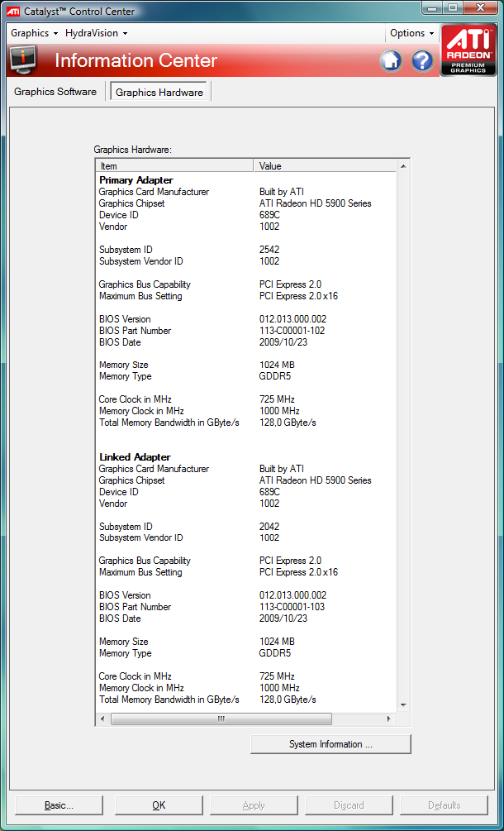Viewport: 504px width, 831px height.
Task: Click the horizontal scrollbar left arrow
Action: coord(102,719)
